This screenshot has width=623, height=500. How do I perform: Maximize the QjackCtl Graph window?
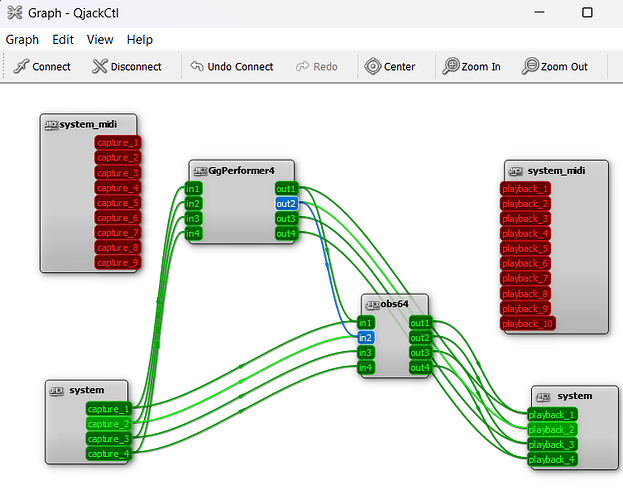(587, 13)
